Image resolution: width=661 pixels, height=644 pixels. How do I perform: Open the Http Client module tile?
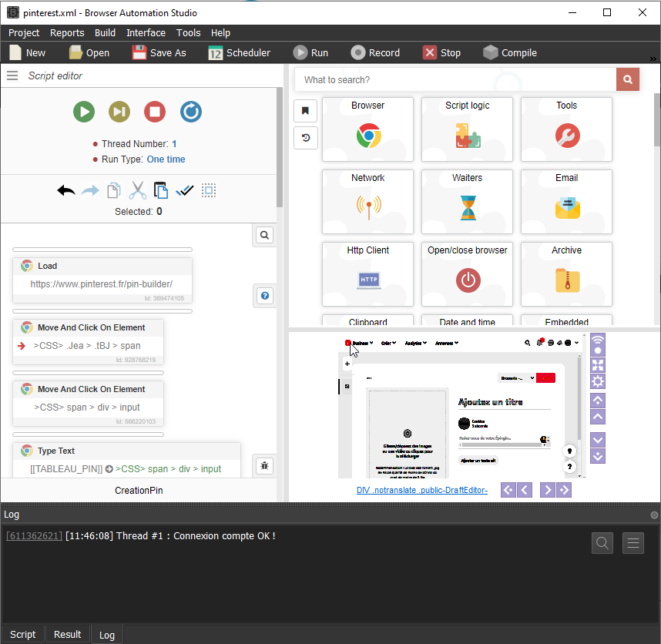[367, 274]
